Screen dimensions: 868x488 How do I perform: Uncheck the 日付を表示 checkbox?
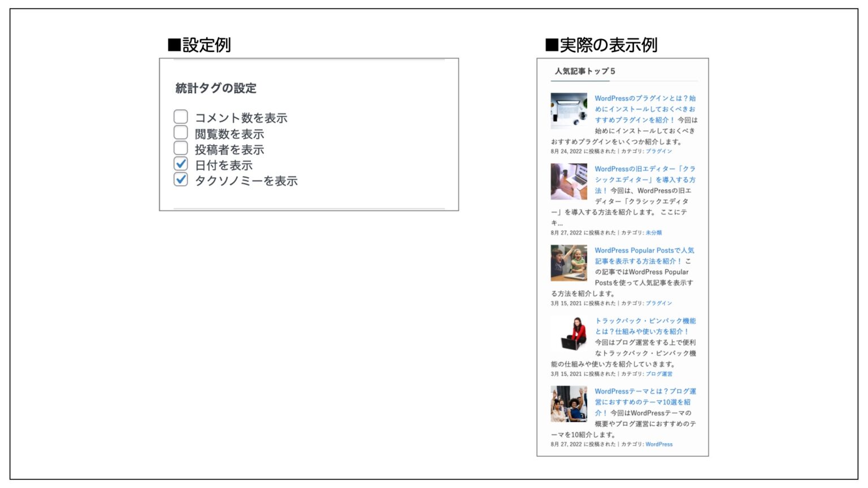coord(181,164)
